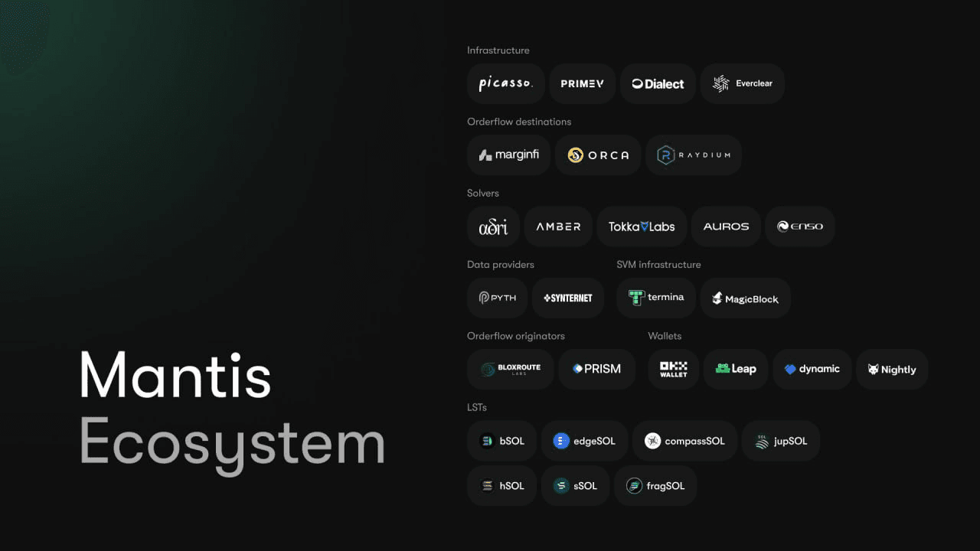Click the LSTs section heading
Image resolution: width=980 pixels, height=551 pixels.
coord(477,407)
